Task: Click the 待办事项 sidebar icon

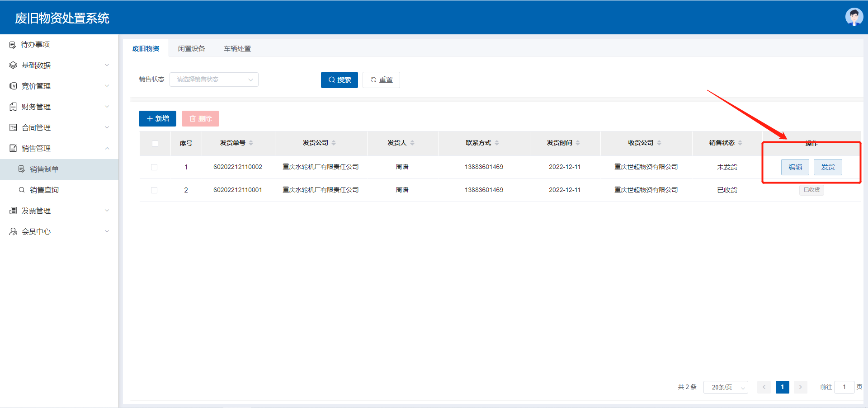Action: (x=13, y=45)
